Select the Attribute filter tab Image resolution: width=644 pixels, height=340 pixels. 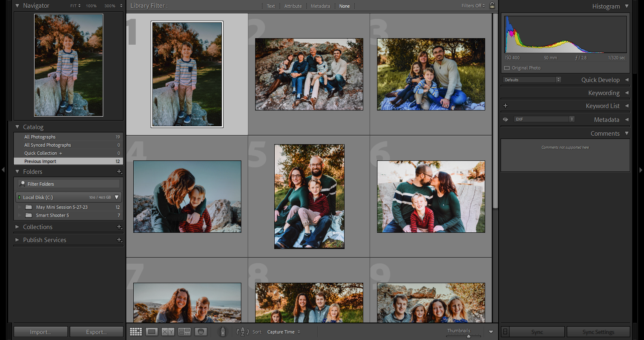pyautogui.click(x=293, y=6)
